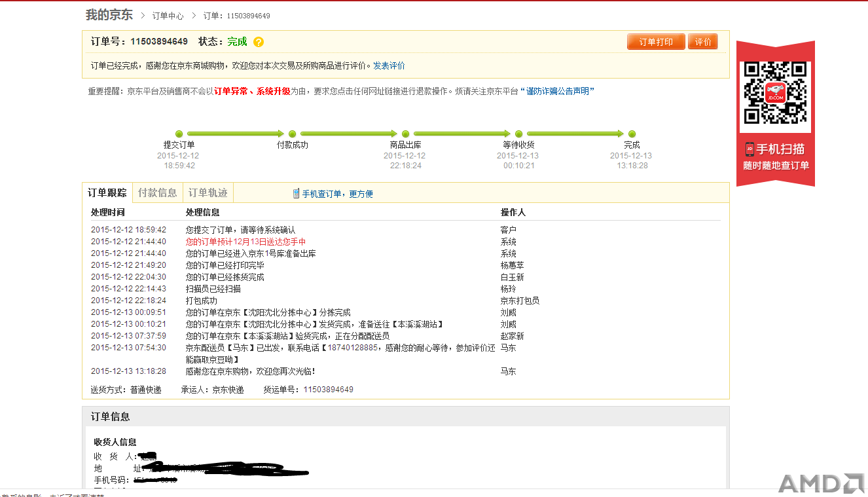Click the green 完成 status text
The width and height of the screenshot is (868, 497).
(237, 41)
